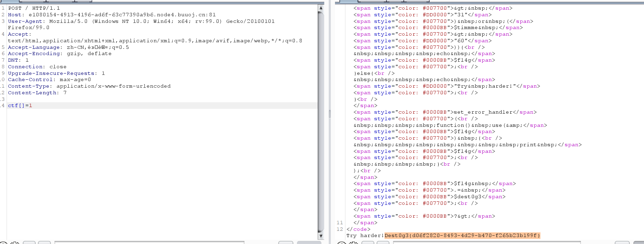Click the Content-Length header line
The image size is (644, 244).
click(37, 93)
